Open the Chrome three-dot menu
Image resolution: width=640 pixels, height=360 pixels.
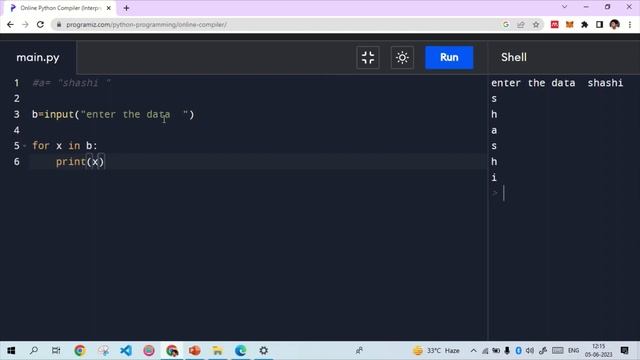point(630,24)
